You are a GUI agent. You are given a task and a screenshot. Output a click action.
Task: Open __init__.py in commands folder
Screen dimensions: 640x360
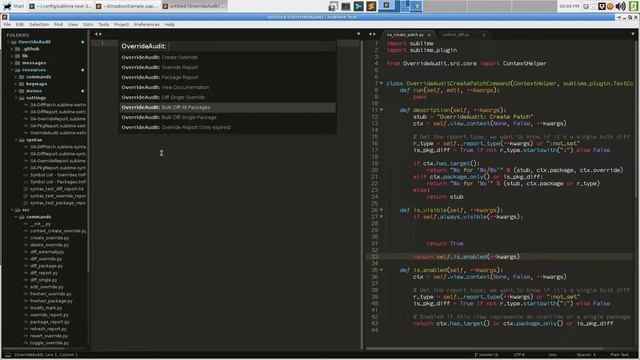click(40, 224)
